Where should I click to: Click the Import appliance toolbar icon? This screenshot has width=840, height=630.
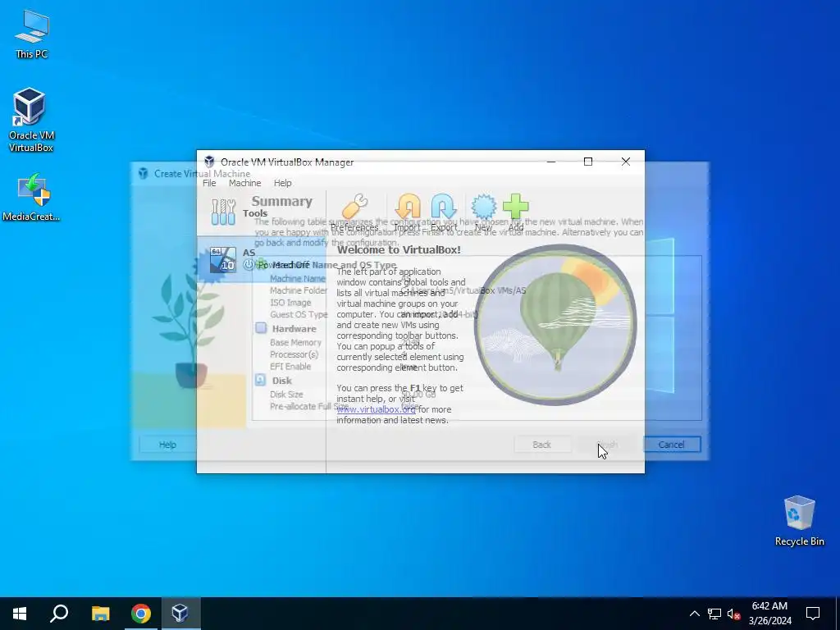coord(407,212)
